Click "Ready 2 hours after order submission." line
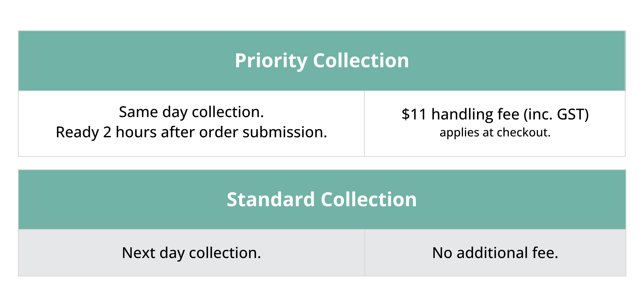Screen dimensions: 644x307 (x=191, y=132)
